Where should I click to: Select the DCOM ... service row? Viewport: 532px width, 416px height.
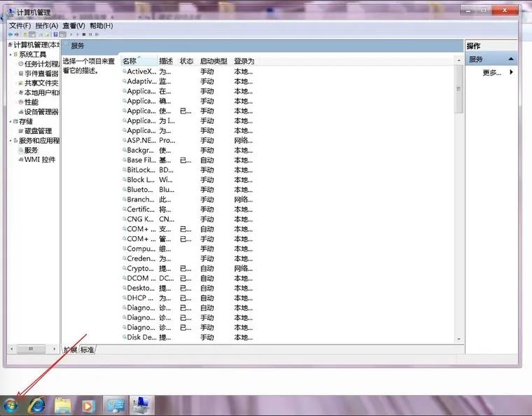point(188,278)
